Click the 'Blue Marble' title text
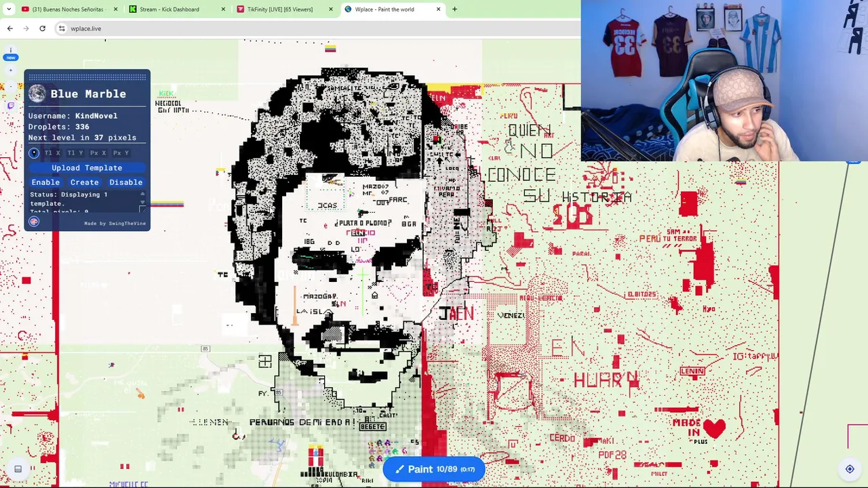868x488 pixels. point(88,94)
